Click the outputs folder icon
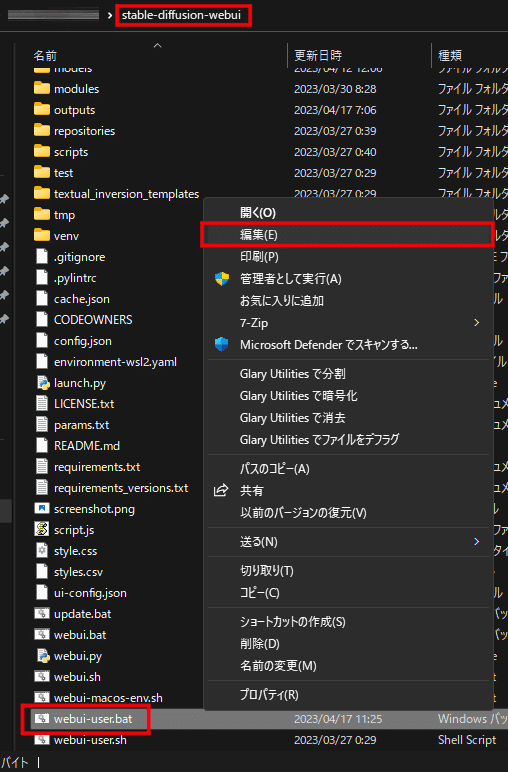 42,109
